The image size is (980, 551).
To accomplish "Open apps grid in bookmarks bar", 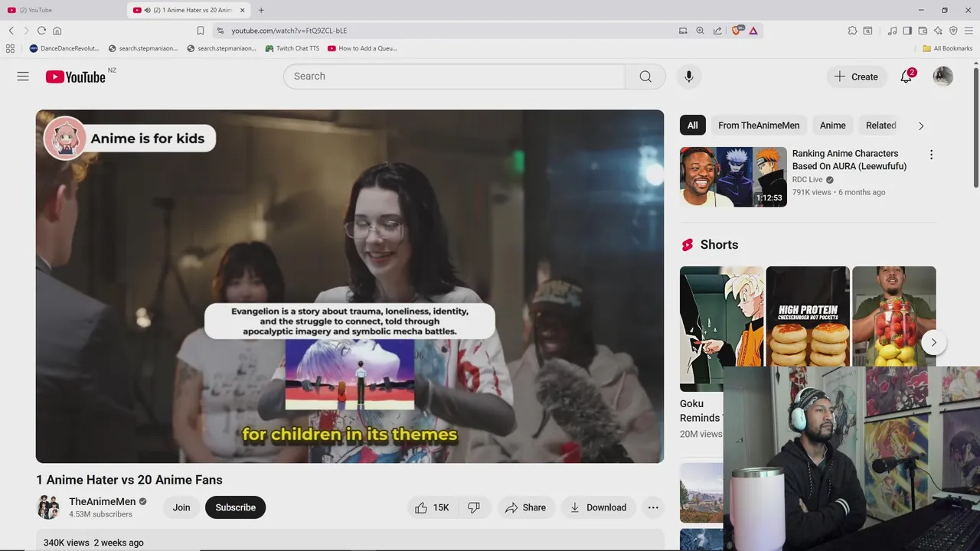I will [x=10, y=48].
